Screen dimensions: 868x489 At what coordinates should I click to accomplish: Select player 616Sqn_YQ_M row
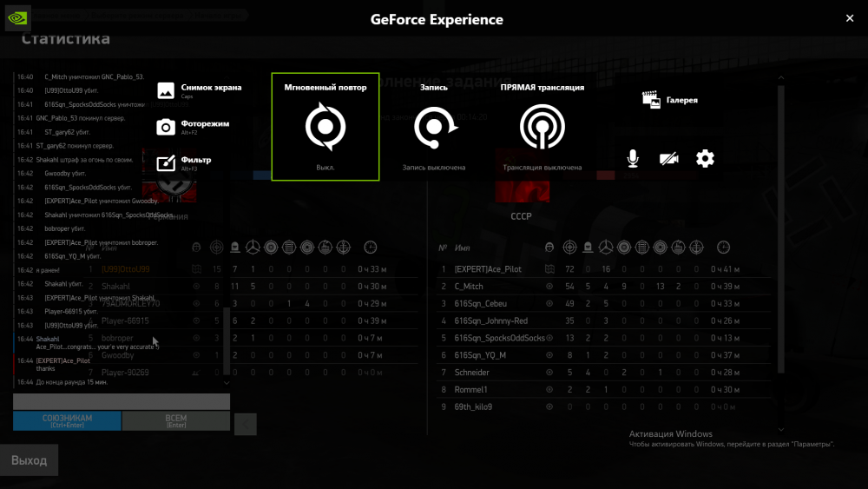pos(603,355)
